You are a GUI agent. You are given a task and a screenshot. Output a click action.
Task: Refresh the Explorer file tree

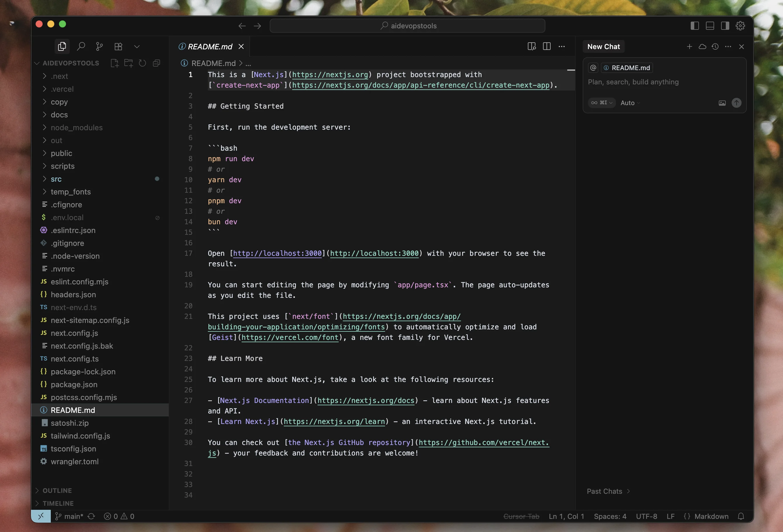tap(142, 63)
